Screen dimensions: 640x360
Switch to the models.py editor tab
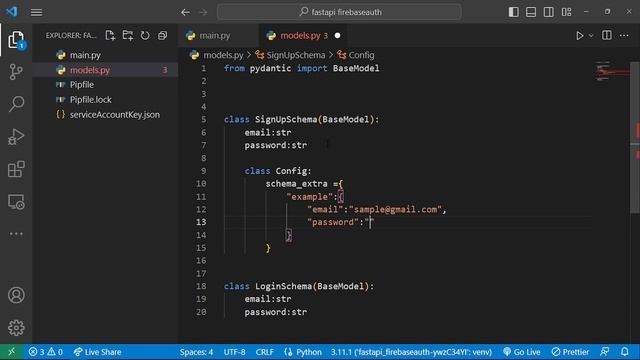point(300,36)
